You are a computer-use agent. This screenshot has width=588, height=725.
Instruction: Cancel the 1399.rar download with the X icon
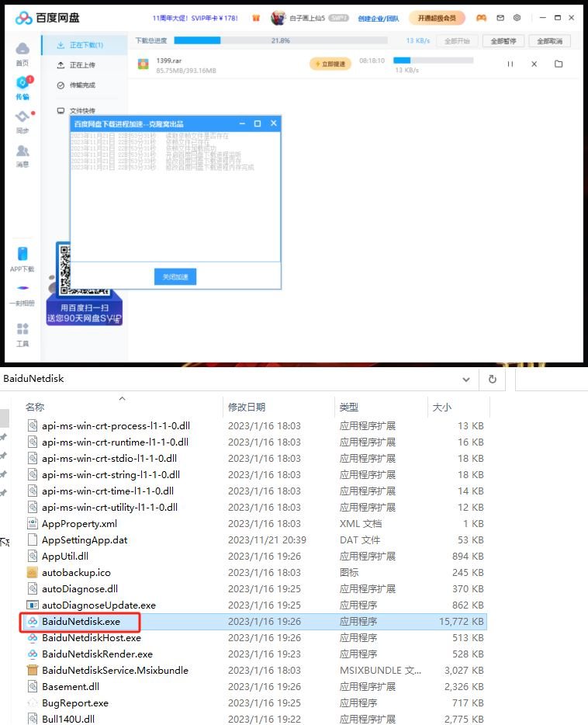534,64
